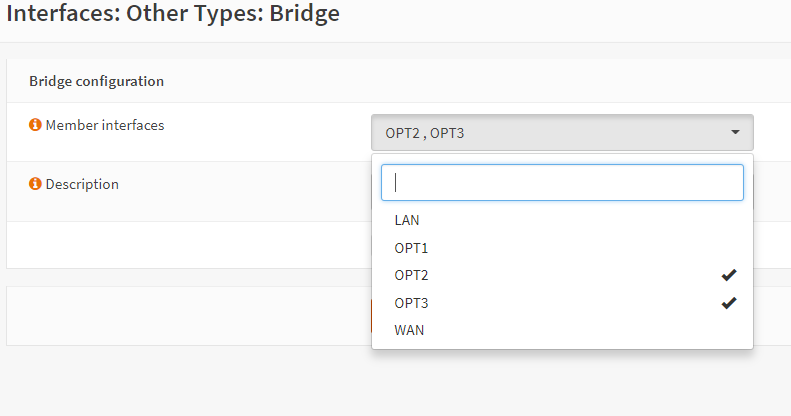Click the empty Description row area

coord(200,200)
